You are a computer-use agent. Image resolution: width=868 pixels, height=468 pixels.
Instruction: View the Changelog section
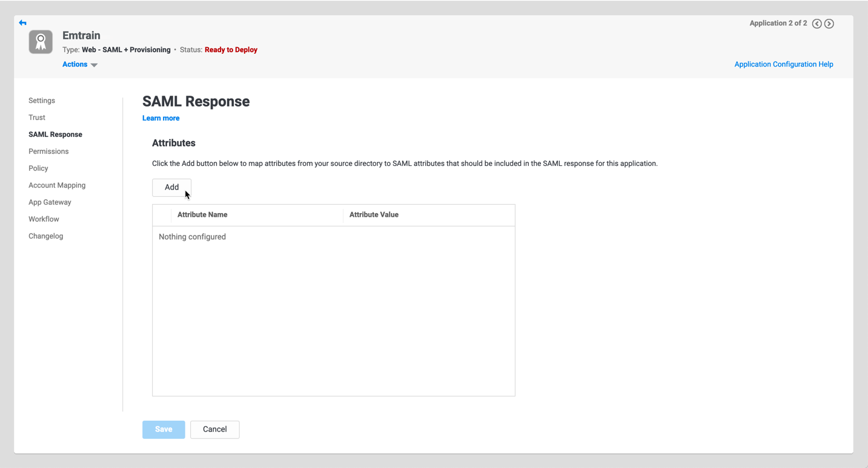click(45, 236)
